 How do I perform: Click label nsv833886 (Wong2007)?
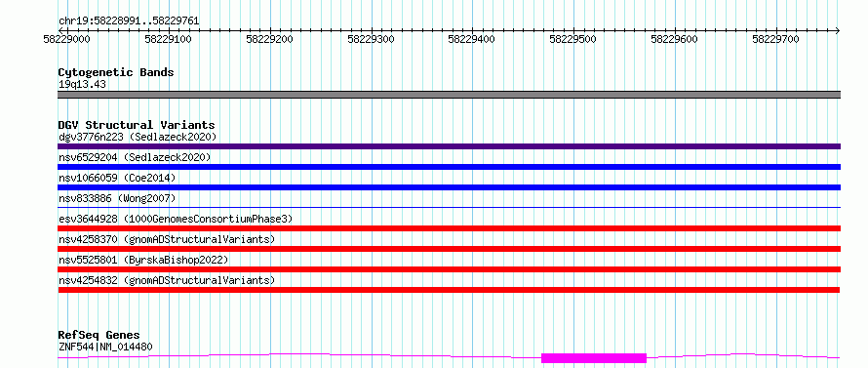tap(117, 198)
